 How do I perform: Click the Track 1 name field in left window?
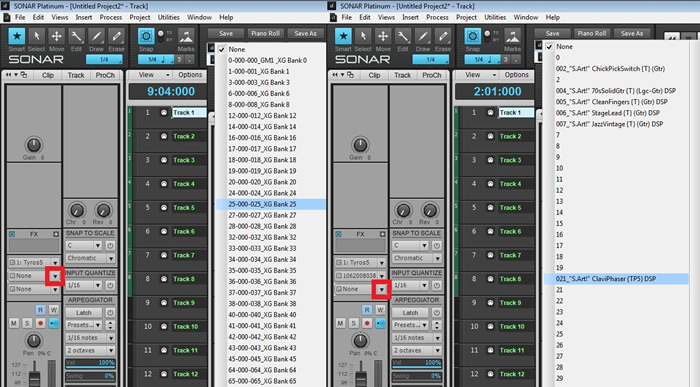[189, 112]
